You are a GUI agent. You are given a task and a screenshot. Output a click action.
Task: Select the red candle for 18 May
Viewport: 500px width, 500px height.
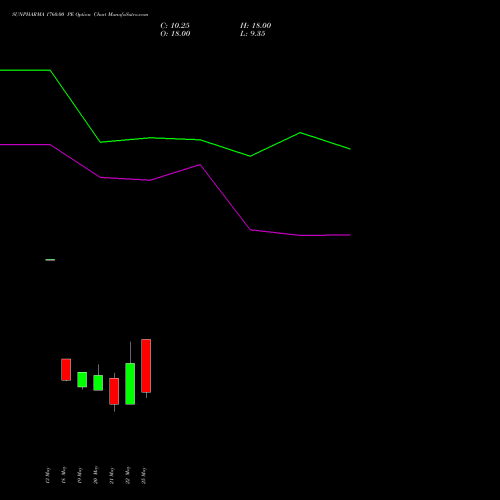click(x=66, y=369)
